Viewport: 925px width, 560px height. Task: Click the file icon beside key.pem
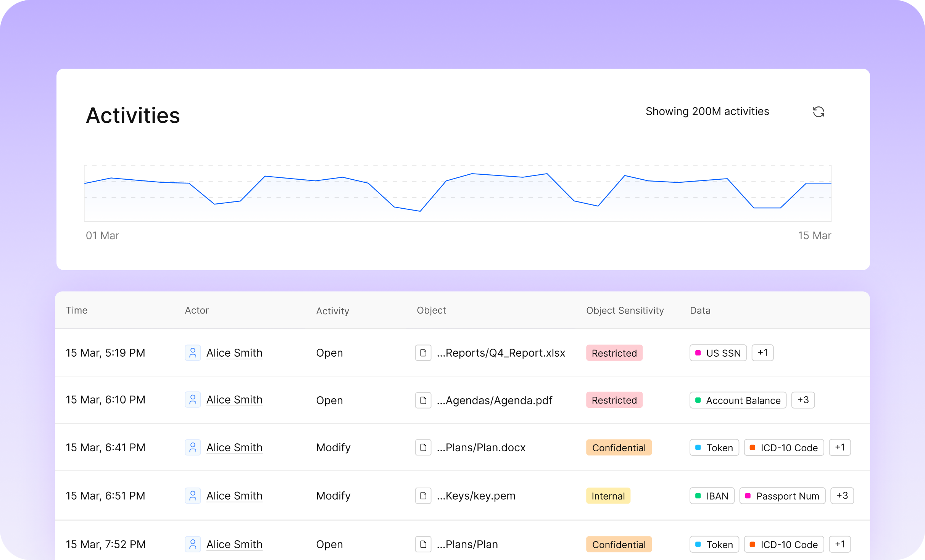click(x=423, y=496)
